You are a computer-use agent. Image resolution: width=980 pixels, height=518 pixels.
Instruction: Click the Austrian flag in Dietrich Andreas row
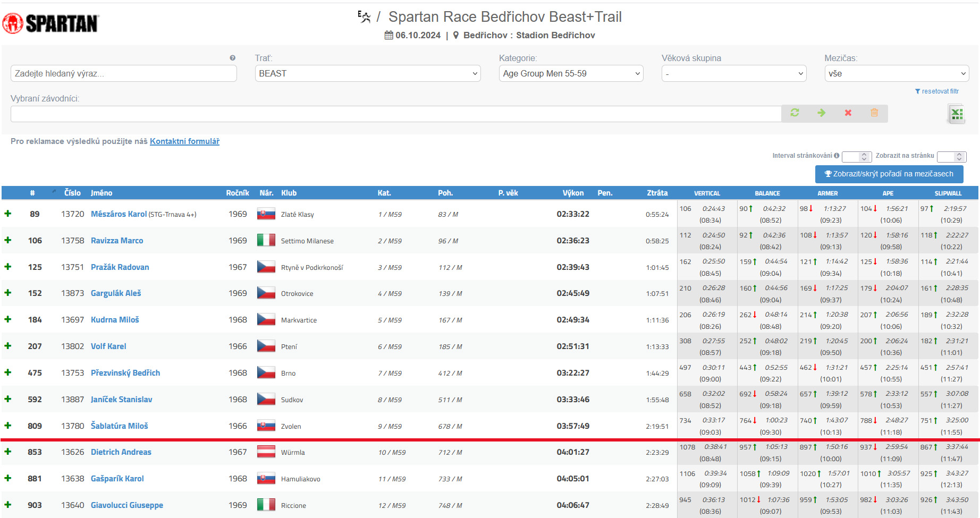[266, 452]
